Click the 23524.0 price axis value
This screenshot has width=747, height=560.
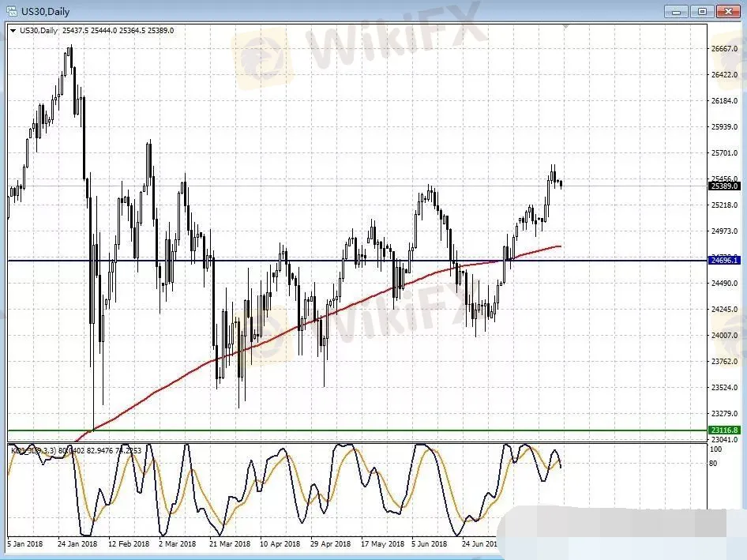[724, 388]
